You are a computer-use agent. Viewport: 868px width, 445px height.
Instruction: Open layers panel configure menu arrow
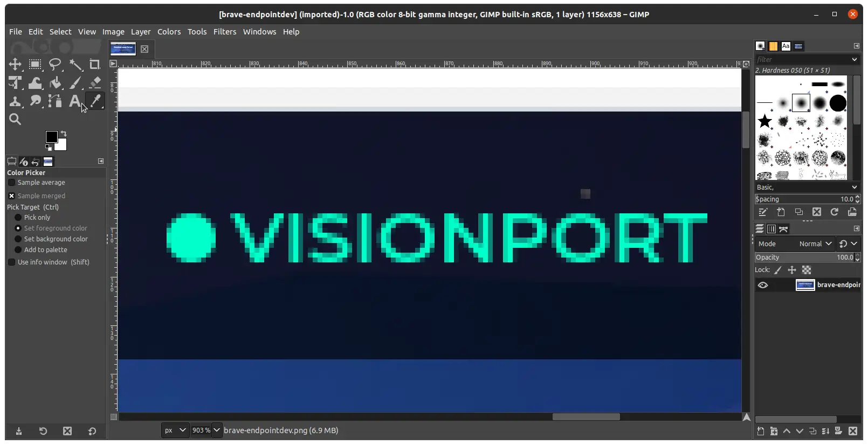(857, 228)
